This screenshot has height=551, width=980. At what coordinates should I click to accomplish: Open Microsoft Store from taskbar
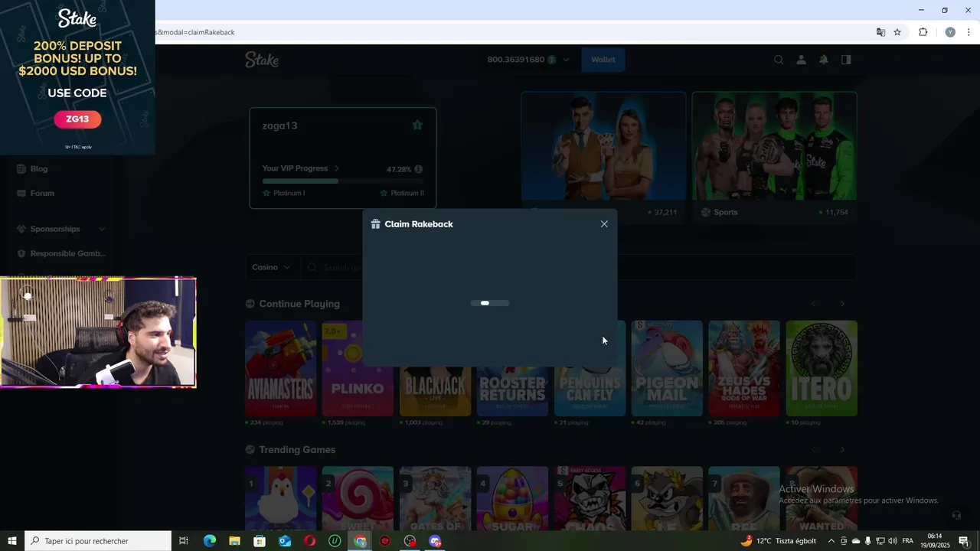[x=260, y=541]
